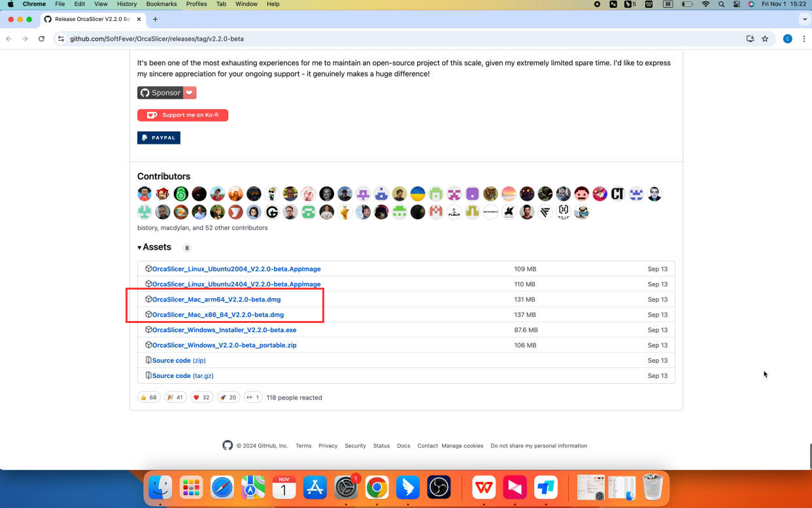Click the eyes reaction with 1

[x=253, y=398]
